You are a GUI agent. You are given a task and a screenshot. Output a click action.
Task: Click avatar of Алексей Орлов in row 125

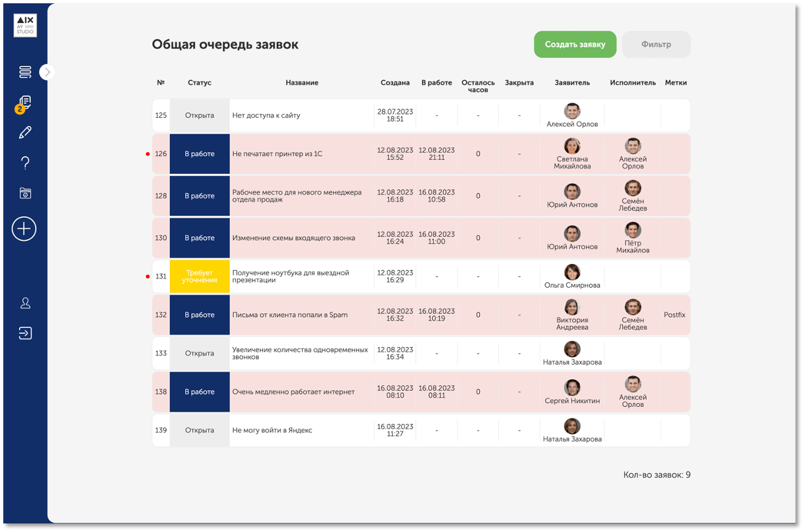click(x=572, y=111)
